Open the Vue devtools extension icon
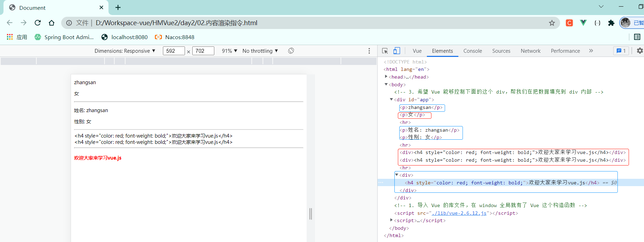Viewport: 644px width, 242px height. (583, 23)
